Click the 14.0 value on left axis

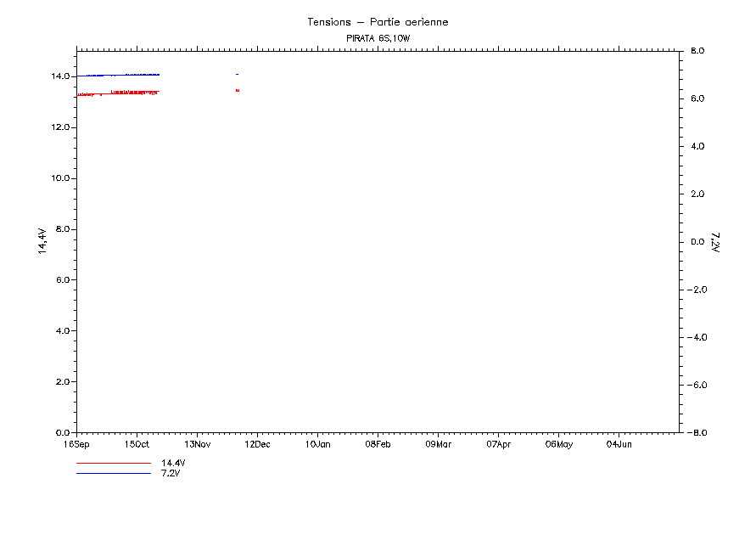[x=59, y=76]
